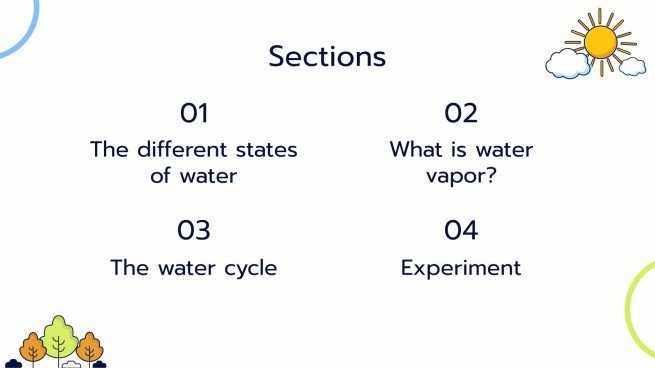Screen dimensions: 655x368
Task: Select the 01 section number
Action: (x=194, y=113)
